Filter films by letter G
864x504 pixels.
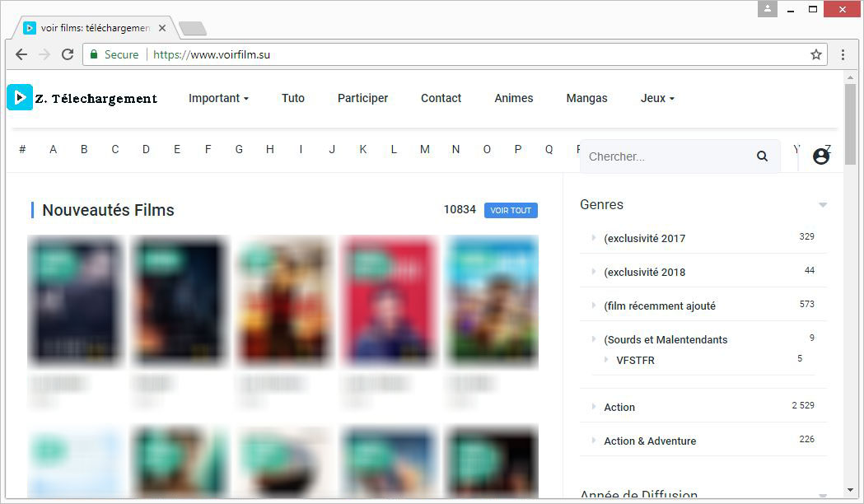click(239, 149)
